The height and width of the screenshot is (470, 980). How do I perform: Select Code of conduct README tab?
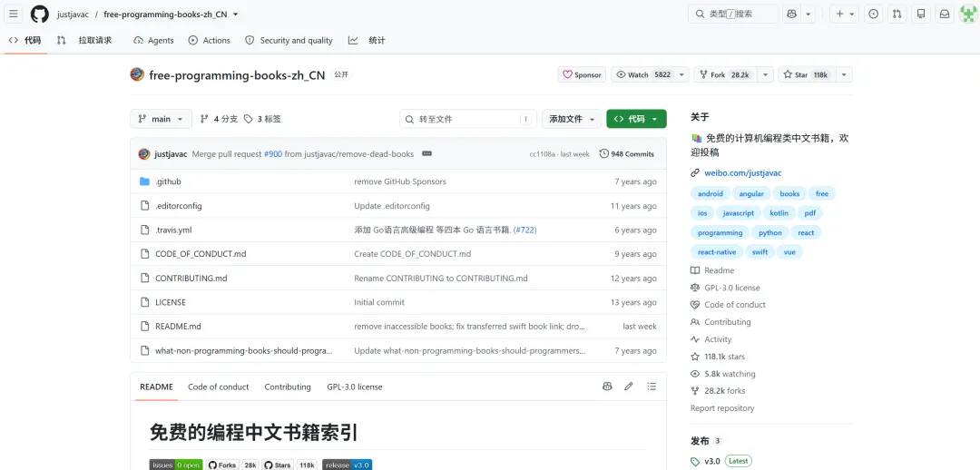(218, 387)
